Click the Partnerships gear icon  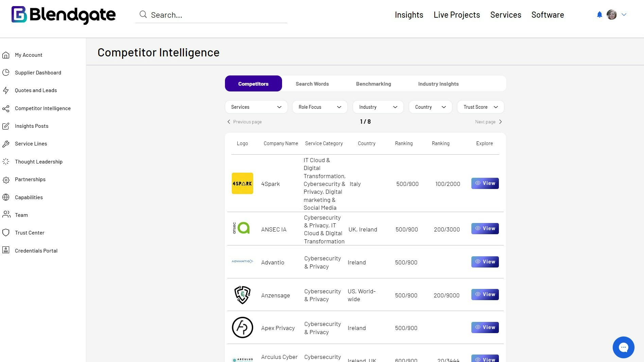coord(6,180)
